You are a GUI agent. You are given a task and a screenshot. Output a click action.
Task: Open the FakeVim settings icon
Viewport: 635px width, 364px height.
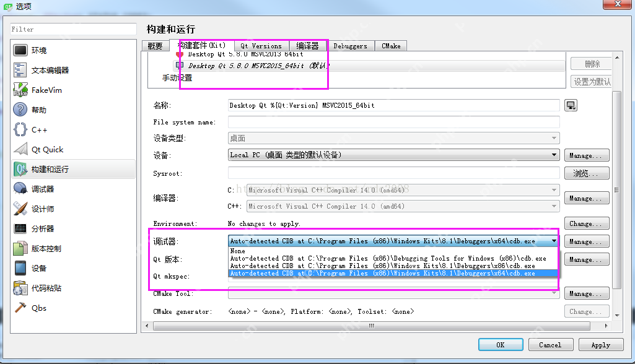[x=20, y=90]
